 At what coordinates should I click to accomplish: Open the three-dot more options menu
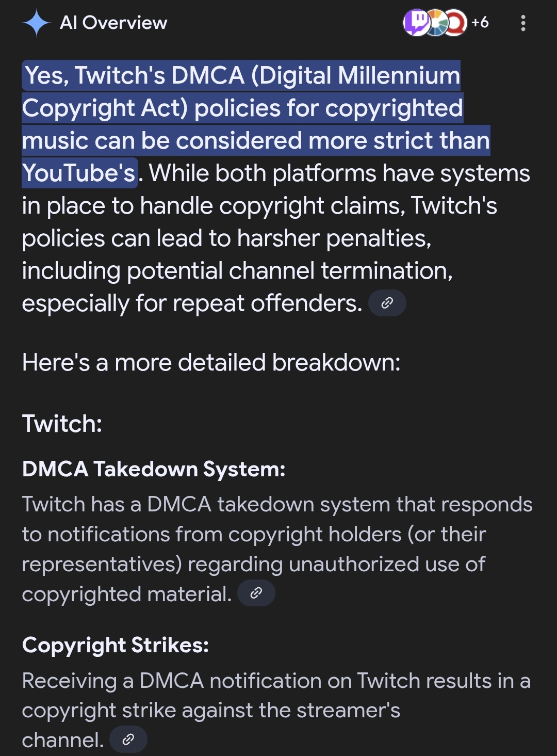523,23
